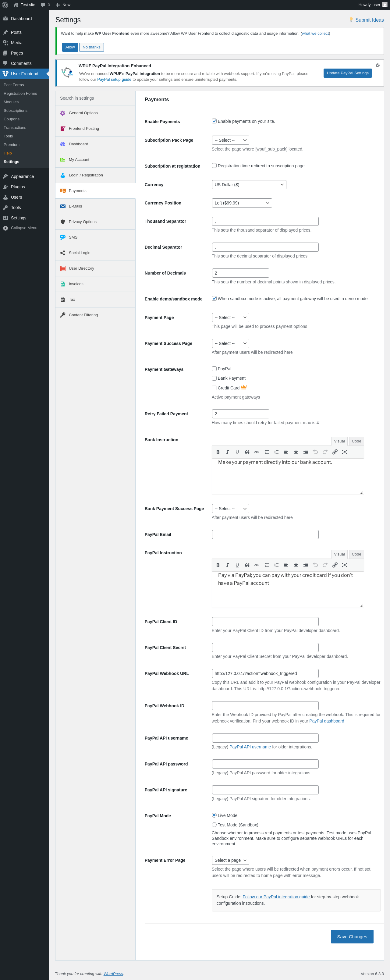This screenshot has width=390, height=980.
Task: Open the Currency dropdown
Action: click(x=249, y=184)
